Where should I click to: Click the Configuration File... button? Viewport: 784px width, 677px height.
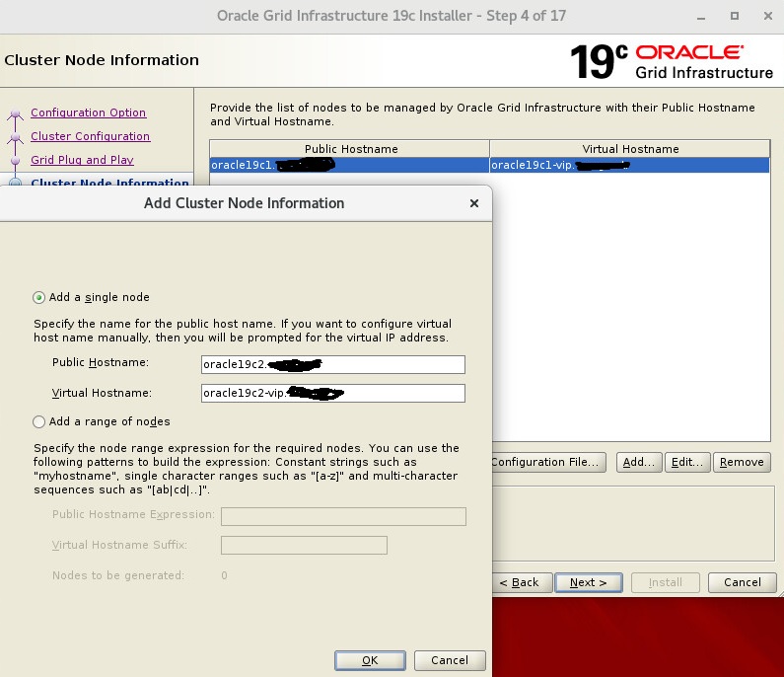[x=548, y=462]
